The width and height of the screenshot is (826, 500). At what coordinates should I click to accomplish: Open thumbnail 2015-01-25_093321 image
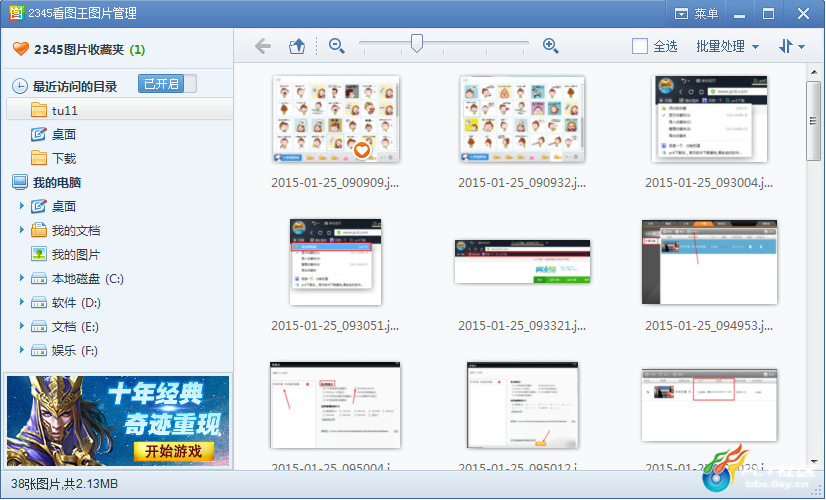tap(522, 262)
